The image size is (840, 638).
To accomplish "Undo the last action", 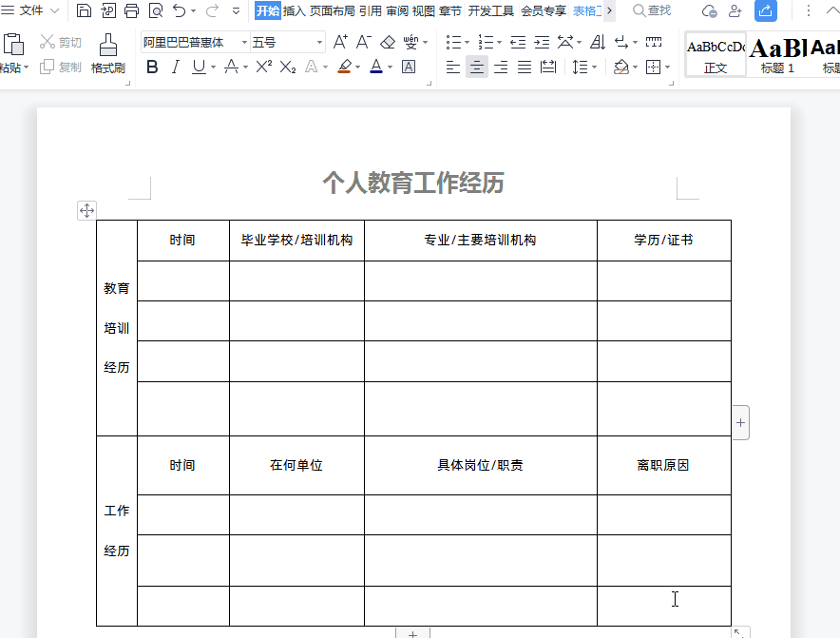I will click(x=179, y=10).
